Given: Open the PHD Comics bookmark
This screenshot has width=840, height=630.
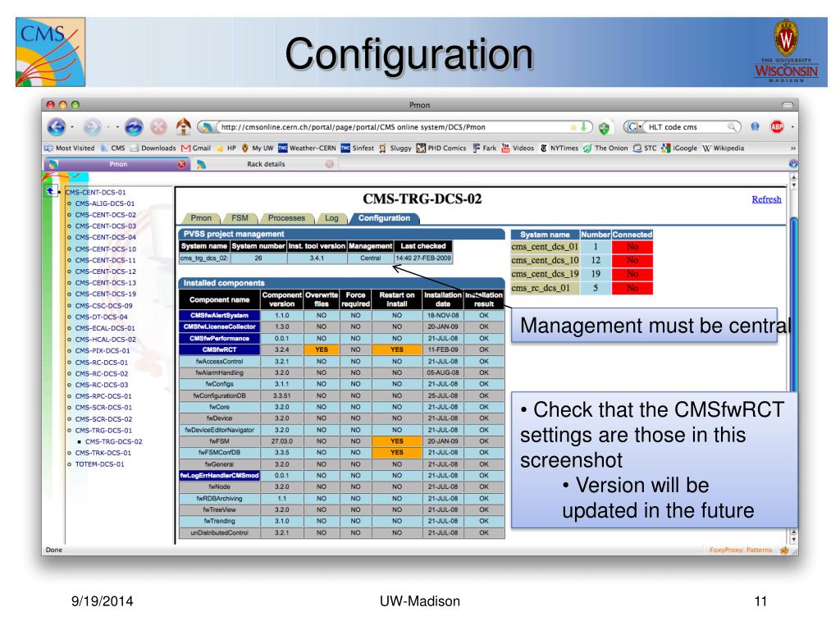Looking at the screenshot, I should 441,148.
